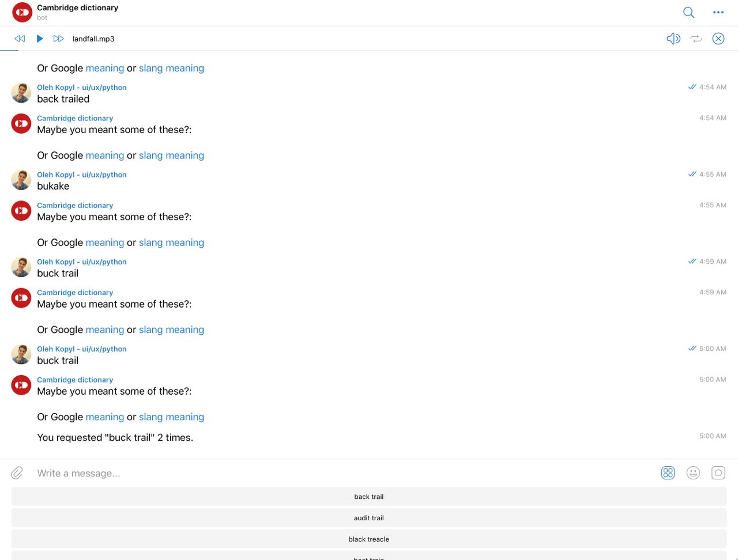Viewport: 738px width, 560px height.
Task: Click Oleh Kopyl name on 5:00 AM message
Action: click(x=82, y=349)
